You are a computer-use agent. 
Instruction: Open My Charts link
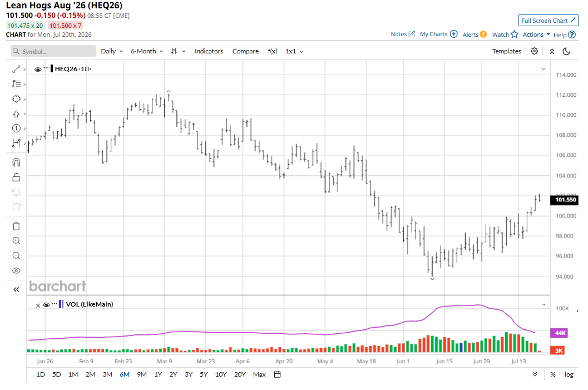(438, 34)
